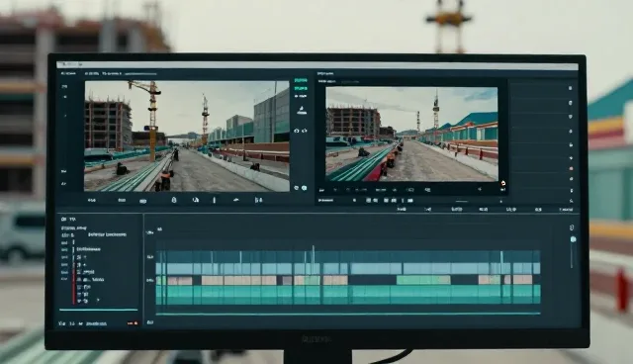Click the thin vertical marker icon under source preview
The height and width of the screenshot is (364, 633).
214,200
